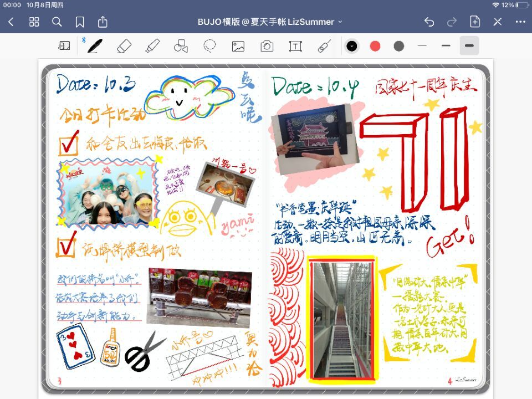The width and height of the screenshot is (532, 399).
Task: Select the Text box tool
Action: pos(296,46)
